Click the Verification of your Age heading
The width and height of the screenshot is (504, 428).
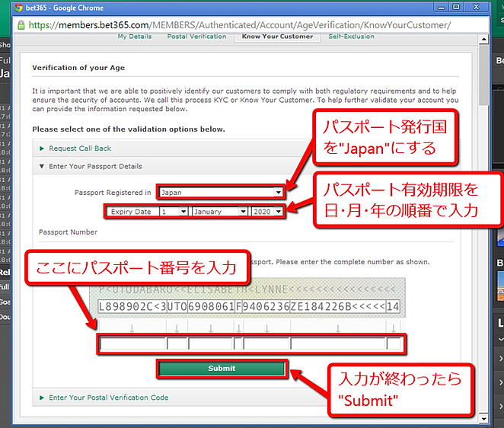pyautogui.click(x=78, y=68)
